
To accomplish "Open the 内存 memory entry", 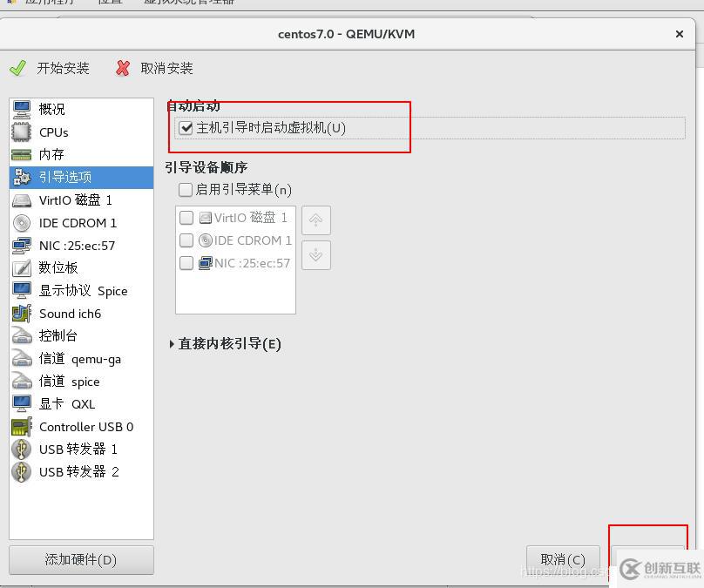I will tap(81, 155).
